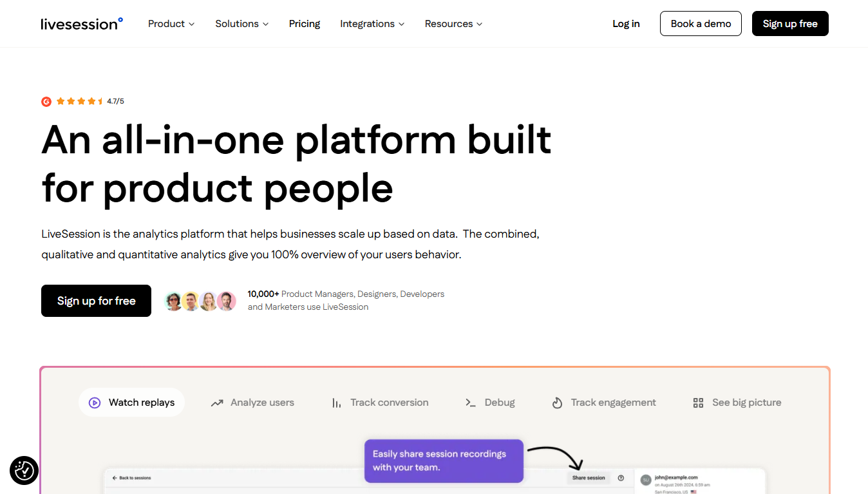Viewport: 868px width, 494px height.
Task: Expand the Product menu
Action: [x=171, y=24]
